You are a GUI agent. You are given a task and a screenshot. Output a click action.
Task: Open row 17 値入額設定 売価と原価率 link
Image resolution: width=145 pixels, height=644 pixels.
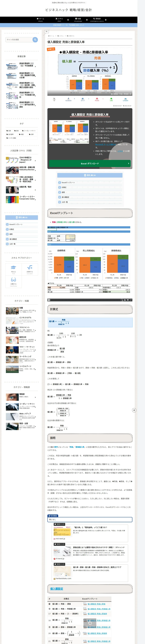pyautogui.click(x=97, y=614)
